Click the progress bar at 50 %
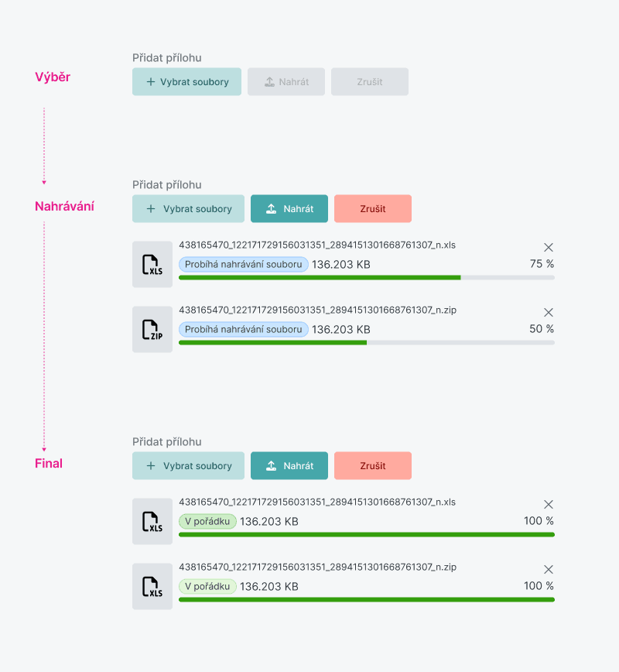619x672 pixels. 367,343
